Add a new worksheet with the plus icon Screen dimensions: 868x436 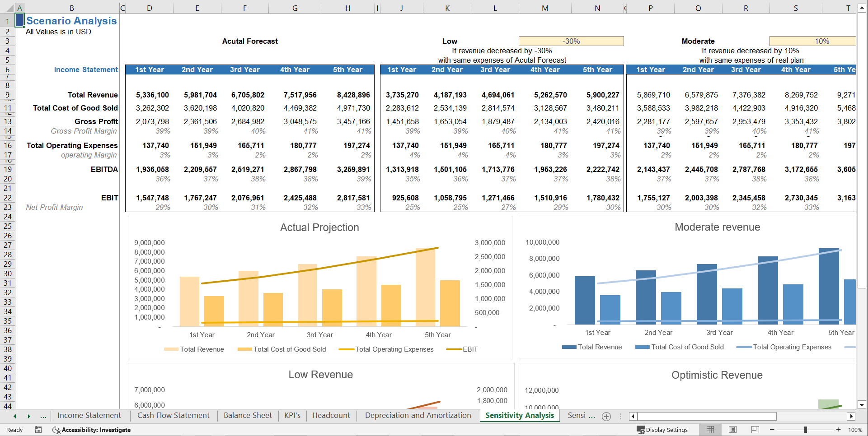606,416
